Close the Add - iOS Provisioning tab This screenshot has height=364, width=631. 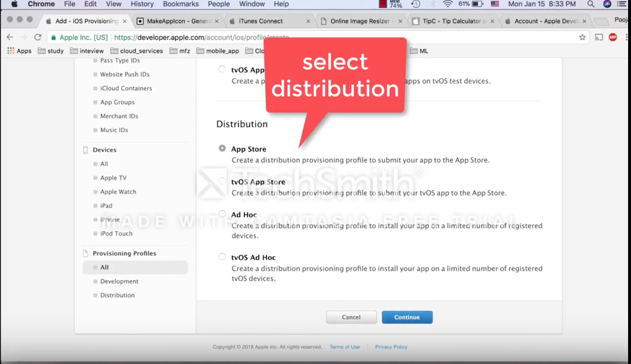tap(124, 21)
